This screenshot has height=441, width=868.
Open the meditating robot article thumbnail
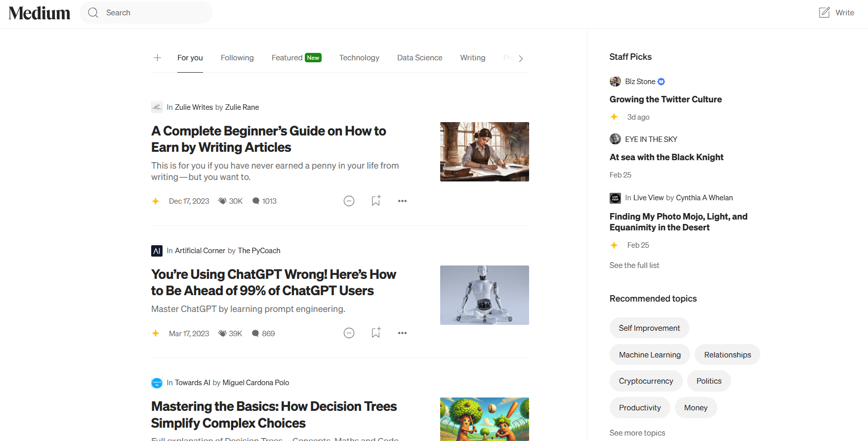484,295
